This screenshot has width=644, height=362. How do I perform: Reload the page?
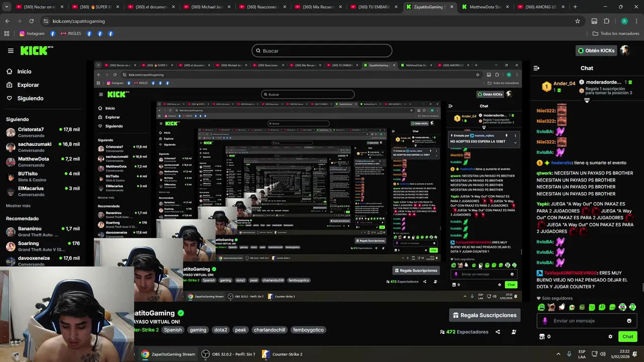coord(31,21)
